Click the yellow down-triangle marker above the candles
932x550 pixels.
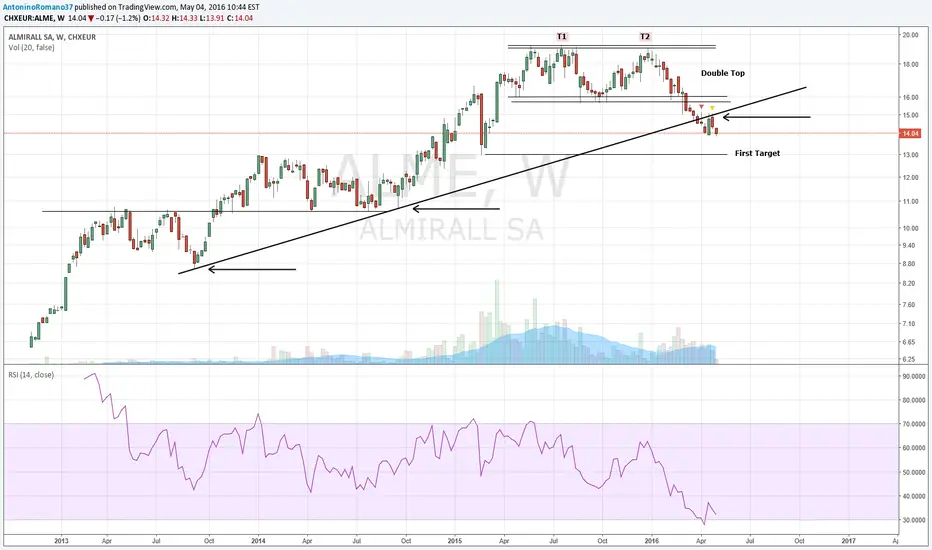coord(713,108)
